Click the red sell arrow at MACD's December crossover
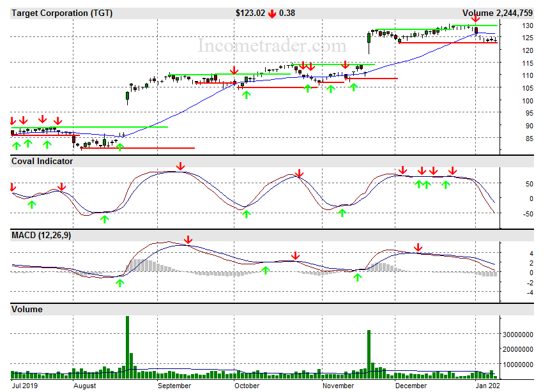The image size is (557, 392). [418, 248]
